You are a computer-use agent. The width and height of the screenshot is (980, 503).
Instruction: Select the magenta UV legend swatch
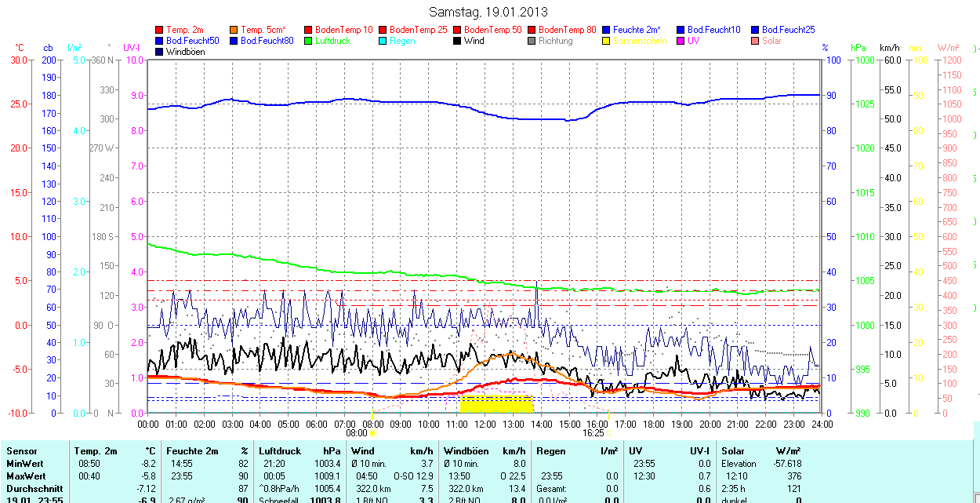pyautogui.click(x=681, y=41)
